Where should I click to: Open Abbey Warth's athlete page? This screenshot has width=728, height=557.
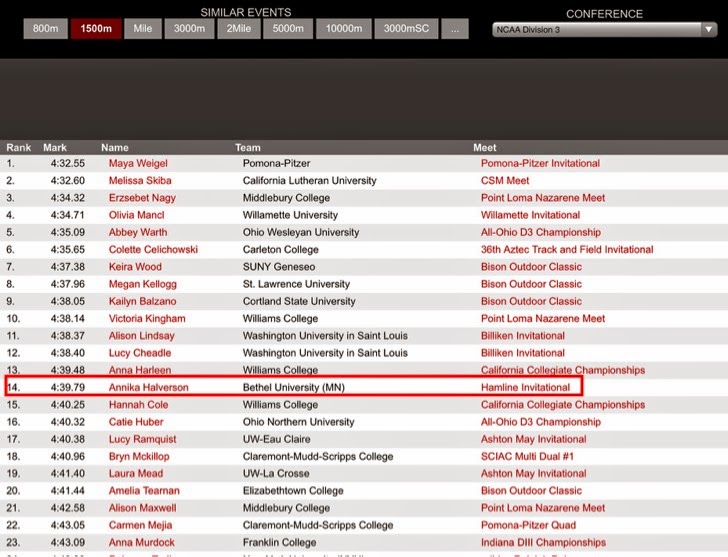pyautogui.click(x=138, y=232)
